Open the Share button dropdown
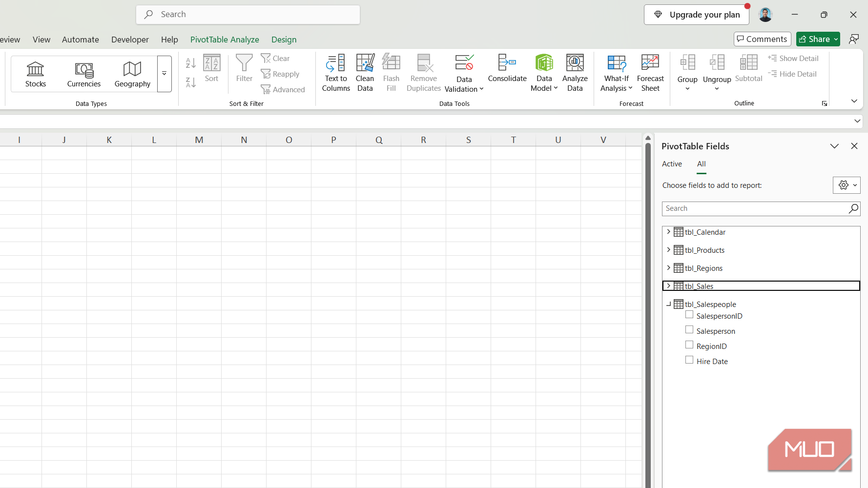Image resolution: width=868 pixels, height=488 pixels. [835, 39]
